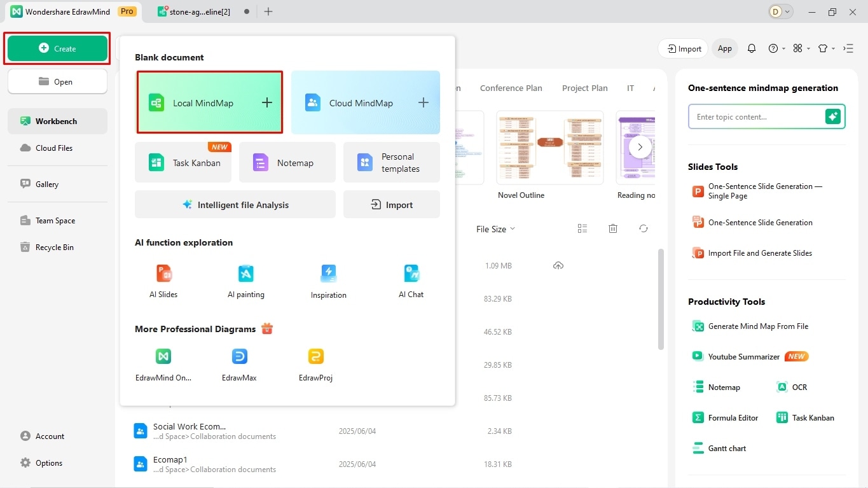This screenshot has height=488, width=868.
Task: Open One-Sentence Slide Generation tool
Action: [x=752, y=222]
